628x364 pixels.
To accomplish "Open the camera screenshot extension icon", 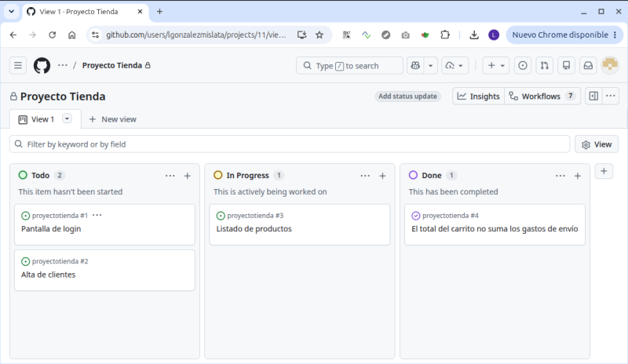I will coord(405,35).
